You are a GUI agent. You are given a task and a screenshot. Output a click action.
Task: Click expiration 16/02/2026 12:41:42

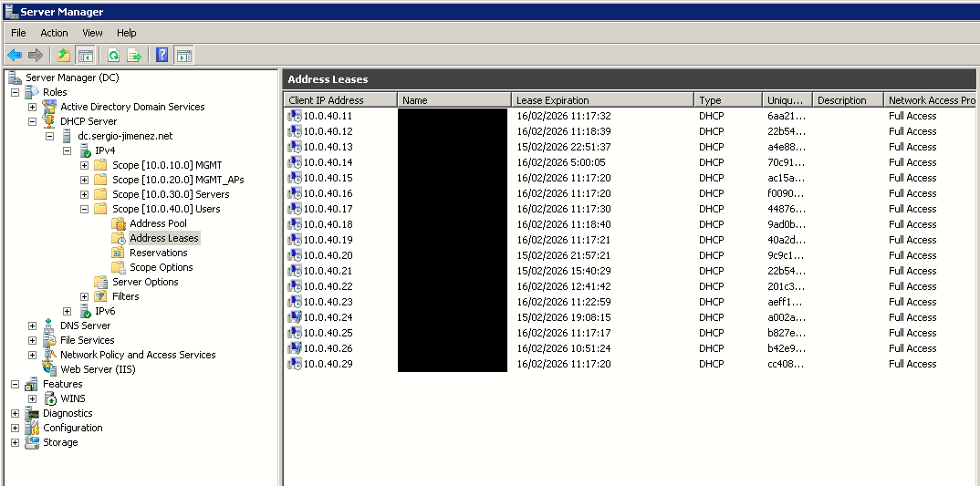tap(564, 286)
